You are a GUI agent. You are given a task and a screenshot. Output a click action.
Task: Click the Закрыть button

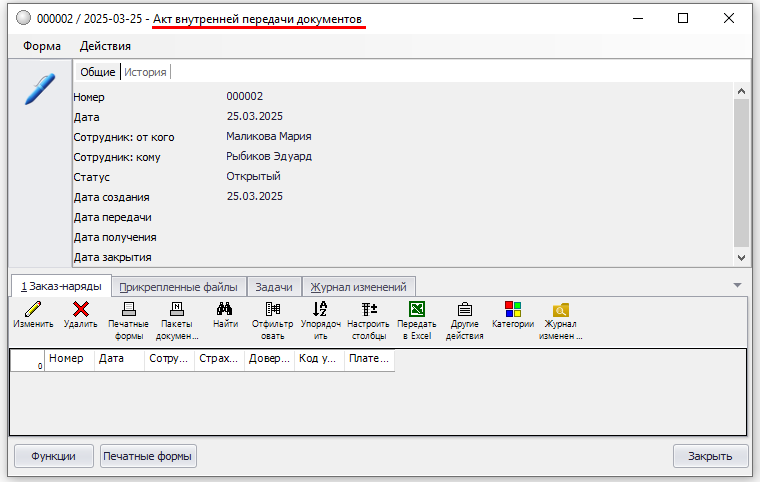(710, 456)
